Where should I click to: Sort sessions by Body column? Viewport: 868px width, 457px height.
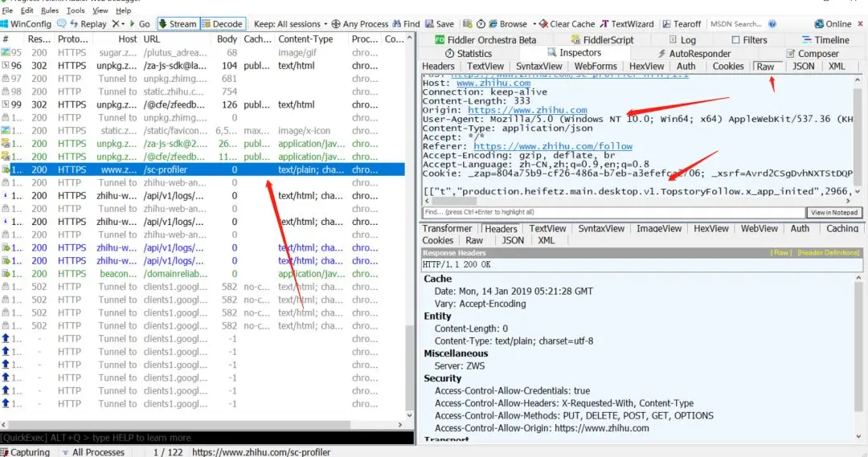click(227, 39)
